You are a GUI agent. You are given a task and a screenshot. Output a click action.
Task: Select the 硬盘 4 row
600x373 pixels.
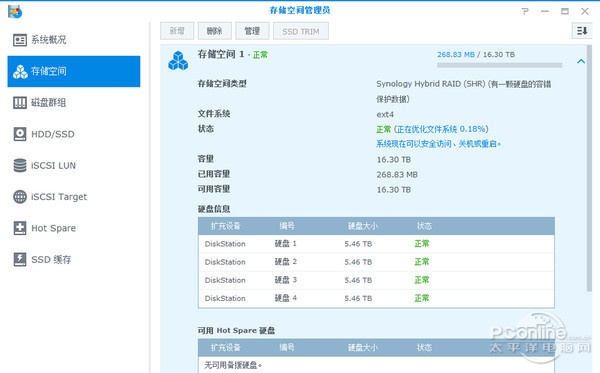point(376,298)
